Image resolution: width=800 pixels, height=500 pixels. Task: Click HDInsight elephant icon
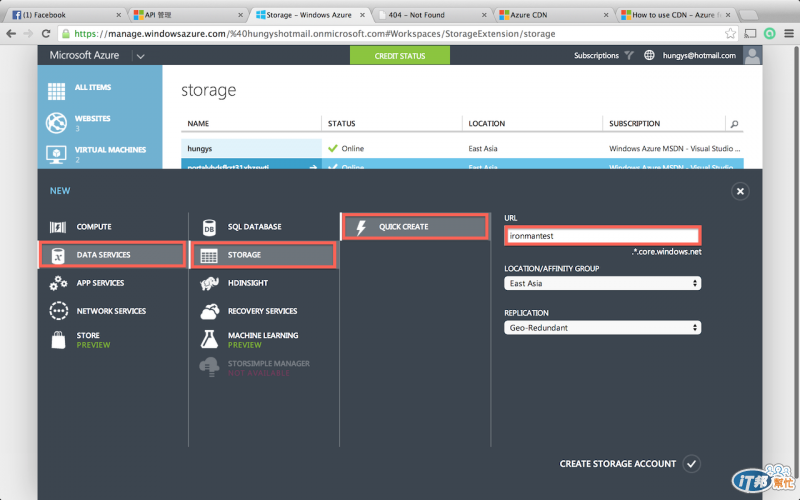(x=209, y=283)
